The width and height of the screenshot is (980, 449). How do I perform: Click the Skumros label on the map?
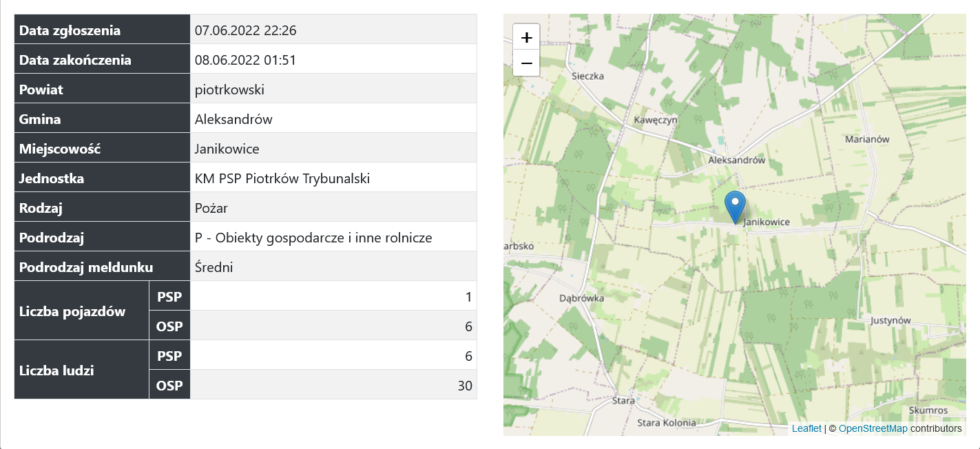[x=928, y=410]
